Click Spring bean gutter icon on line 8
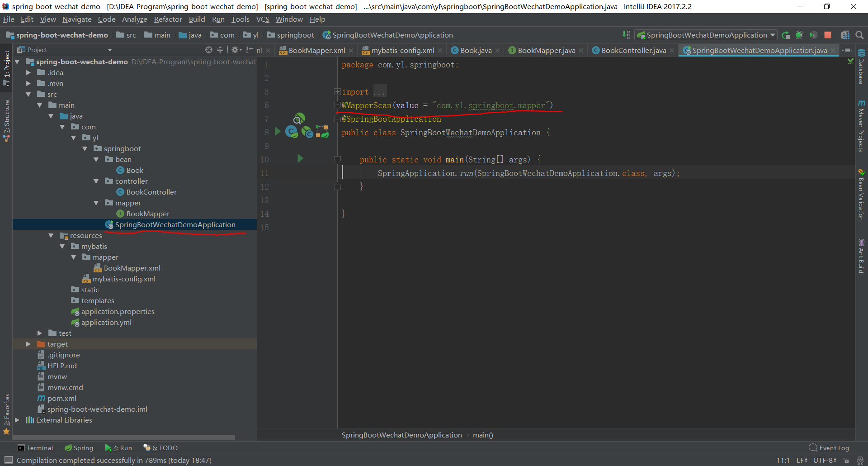This screenshot has width=868, height=466. coord(291,132)
